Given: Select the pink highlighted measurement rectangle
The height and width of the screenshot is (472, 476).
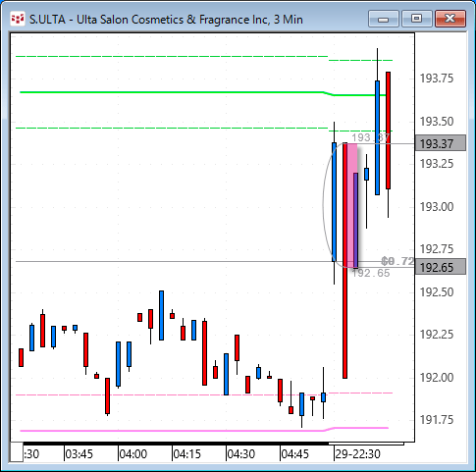Looking at the screenshot, I should pos(352,205).
